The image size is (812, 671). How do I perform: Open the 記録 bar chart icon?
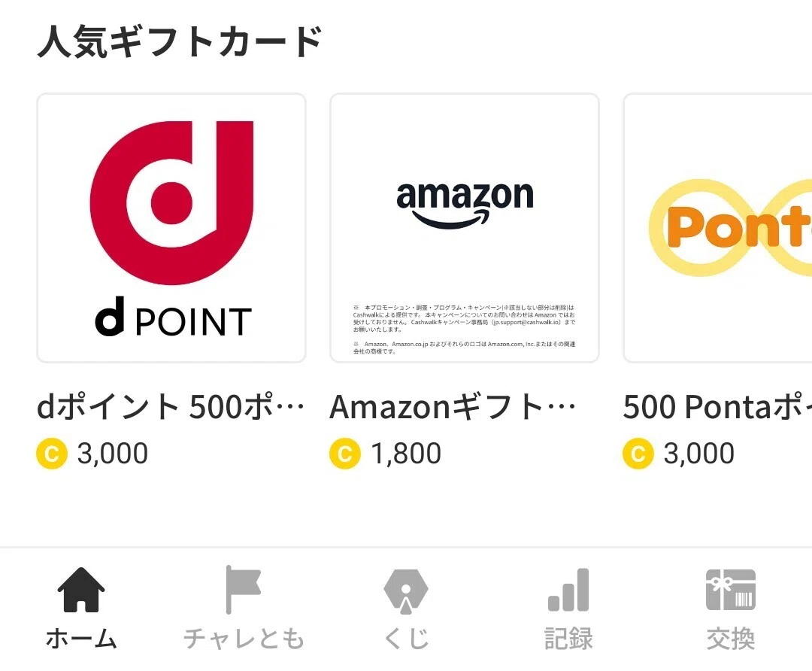coord(568,590)
